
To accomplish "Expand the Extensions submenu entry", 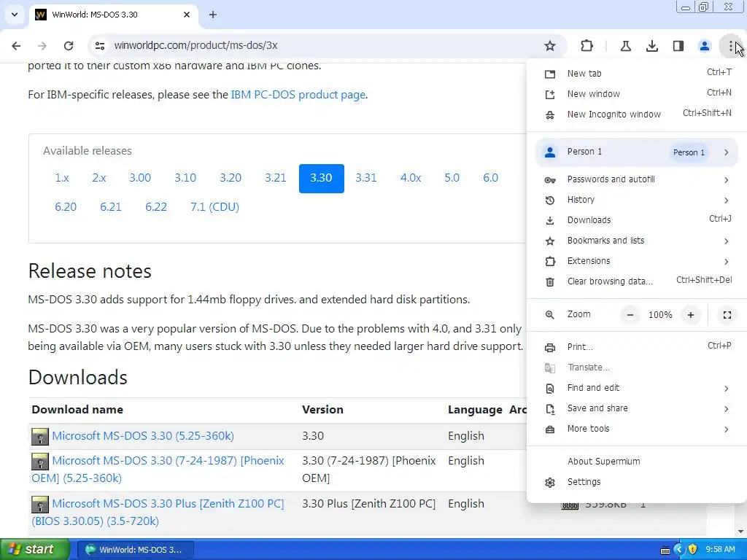I will pos(636,261).
